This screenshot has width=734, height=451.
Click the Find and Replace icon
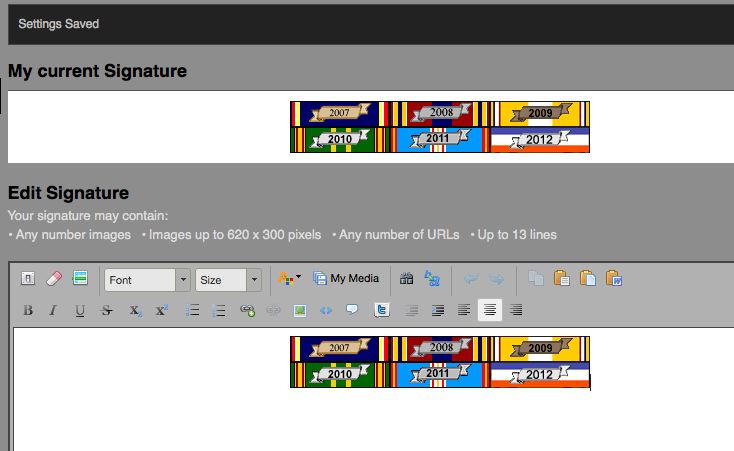[x=432, y=278]
